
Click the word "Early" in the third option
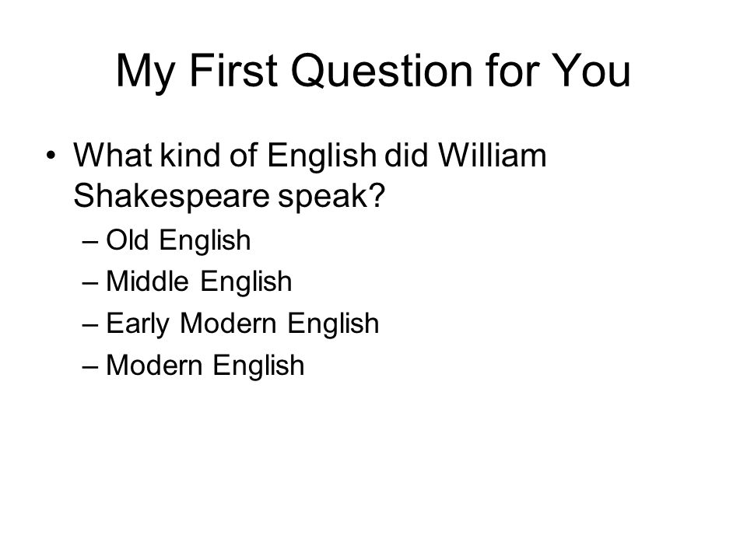coord(138,325)
